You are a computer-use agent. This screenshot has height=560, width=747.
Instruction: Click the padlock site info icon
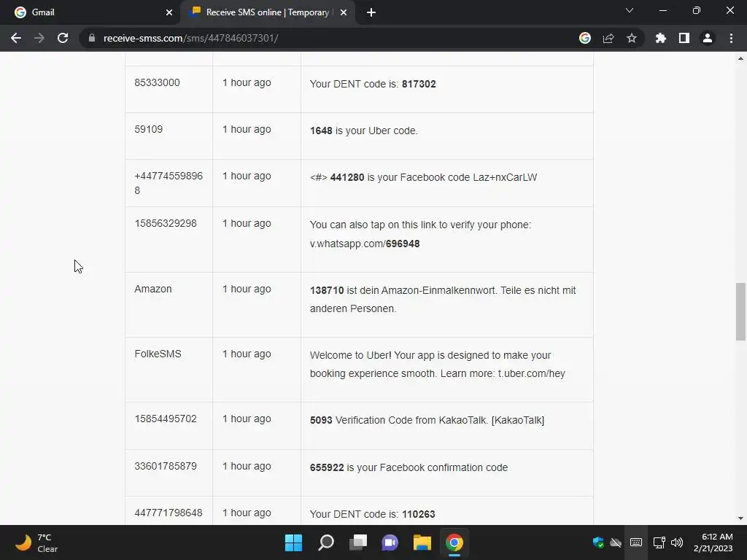point(92,38)
